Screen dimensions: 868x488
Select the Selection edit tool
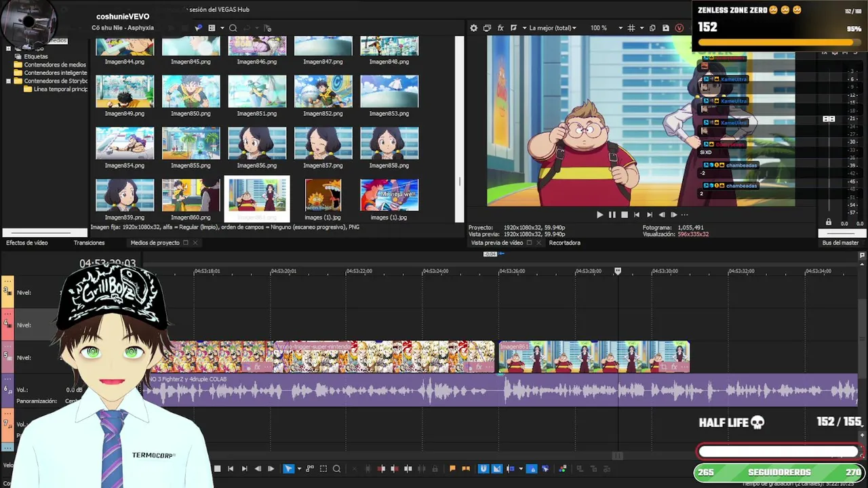[x=323, y=468]
